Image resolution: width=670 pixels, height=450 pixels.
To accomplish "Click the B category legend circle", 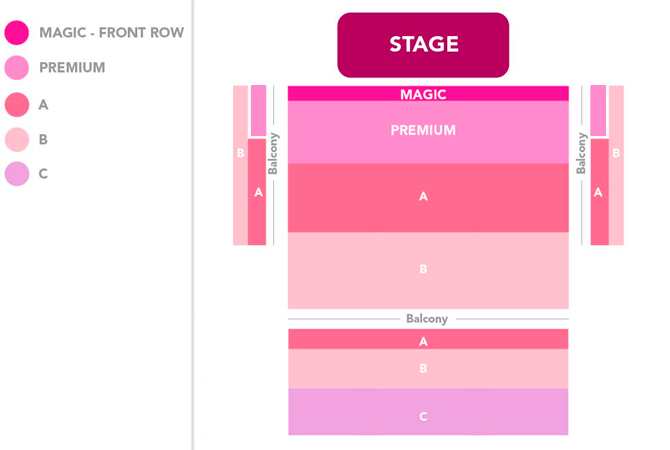I will (17, 139).
